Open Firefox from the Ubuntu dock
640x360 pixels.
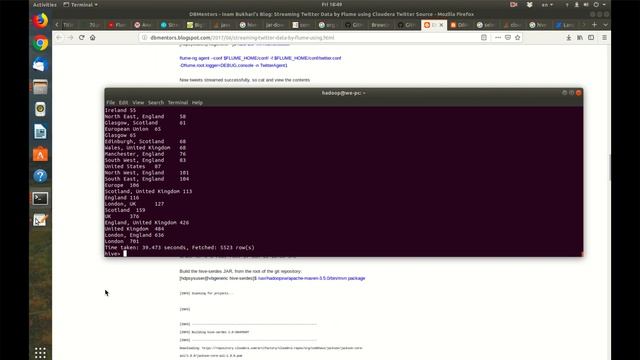pyautogui.click(x=40, y=20)
